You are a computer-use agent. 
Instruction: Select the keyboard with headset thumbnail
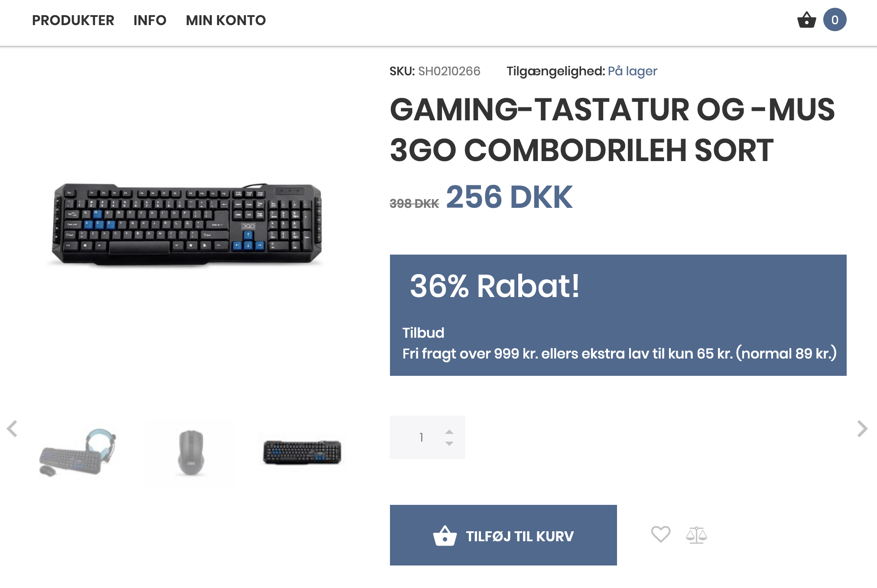[x=78, y=453]
